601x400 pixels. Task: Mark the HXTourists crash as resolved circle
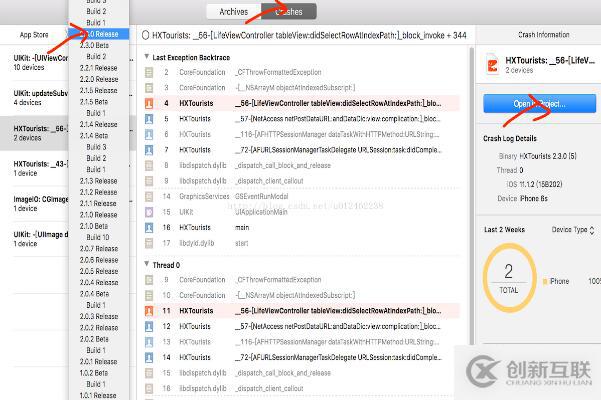coord(146,35)
